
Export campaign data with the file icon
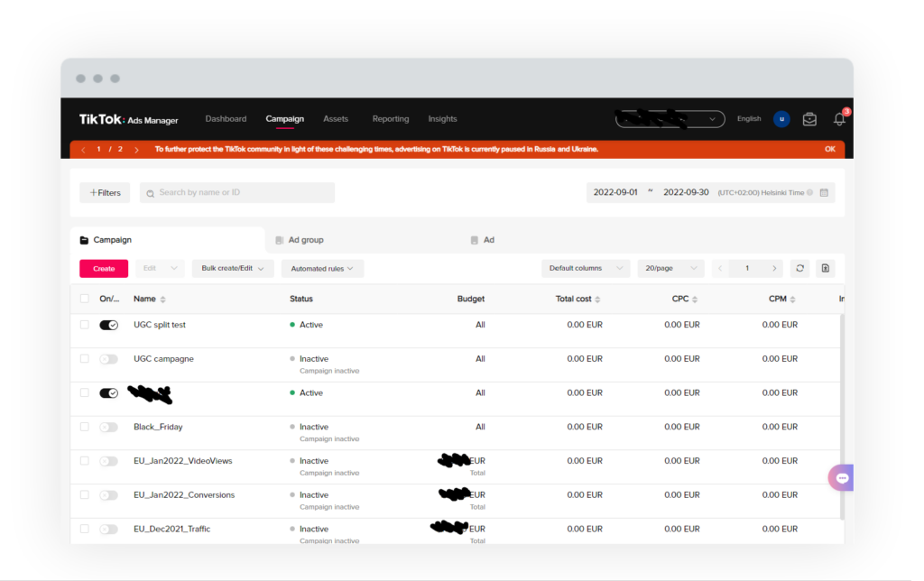coord(826,268)
